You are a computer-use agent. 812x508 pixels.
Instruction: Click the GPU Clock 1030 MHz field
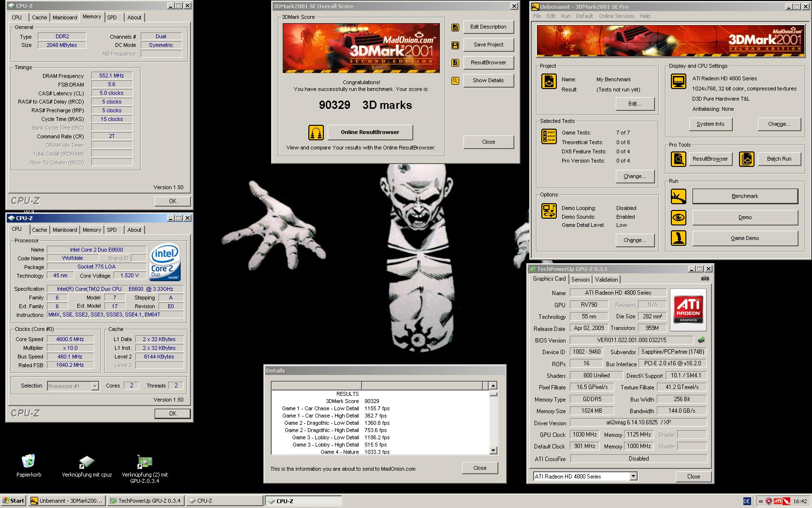pos(585,435)
